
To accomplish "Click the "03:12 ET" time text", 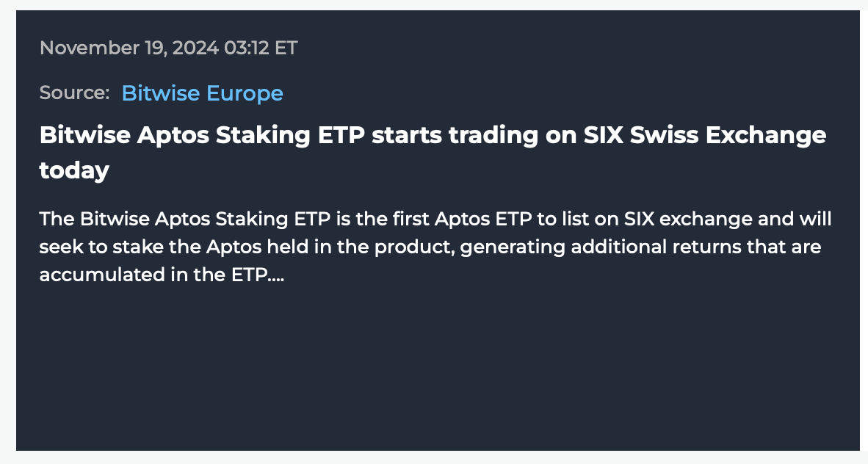I will click(x=261, y=48).
